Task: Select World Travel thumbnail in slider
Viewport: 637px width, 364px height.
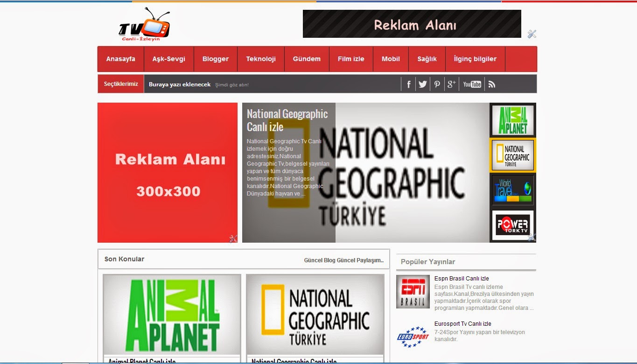Action: click(513, 190)
